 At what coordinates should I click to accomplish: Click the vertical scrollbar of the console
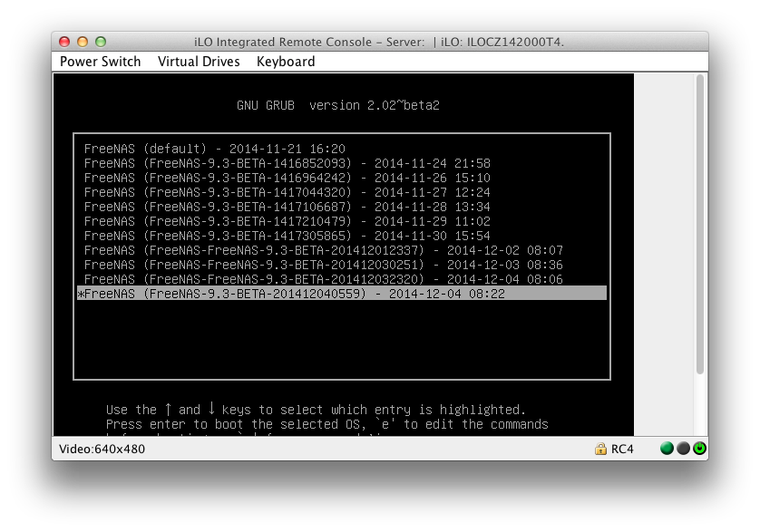pyautogui.click(x=700, y=224)
